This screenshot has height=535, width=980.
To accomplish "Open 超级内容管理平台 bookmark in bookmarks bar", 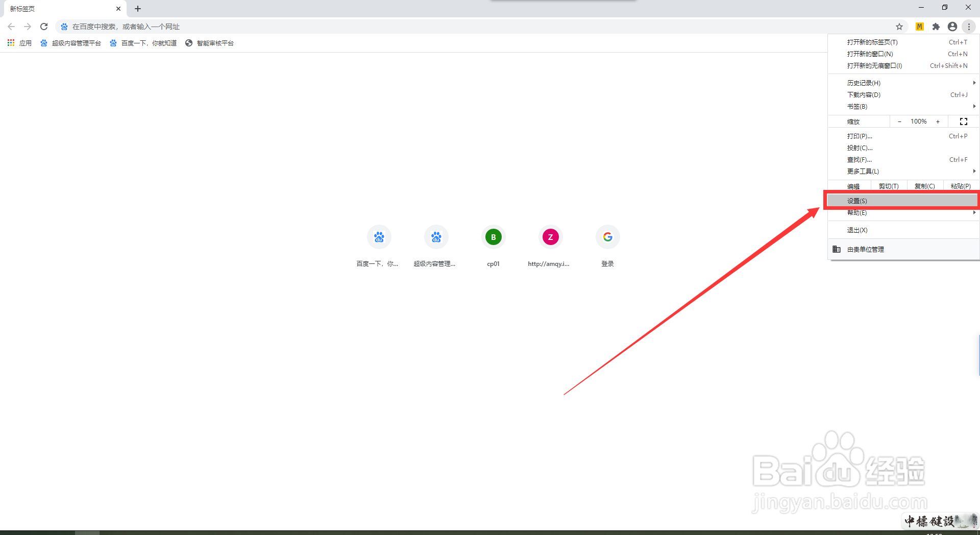I will (x=70, y=43).
